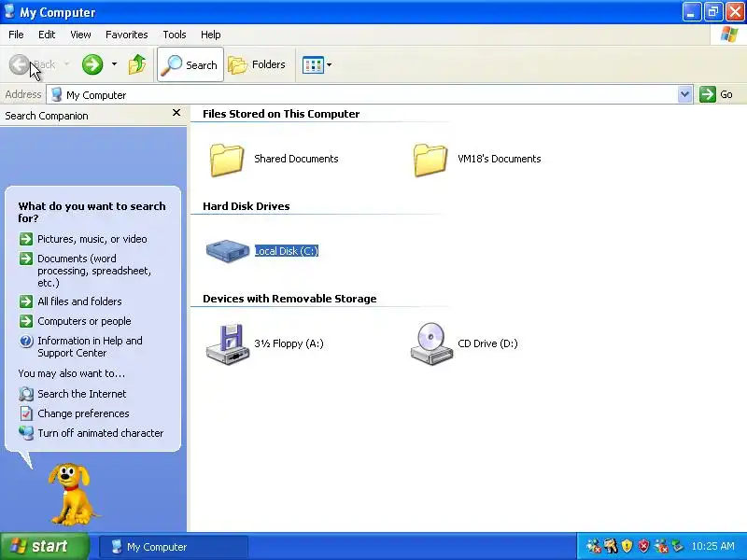Screen dimensions: 747x560
Task: Show the Folders pane
Action: coord(257,64)
